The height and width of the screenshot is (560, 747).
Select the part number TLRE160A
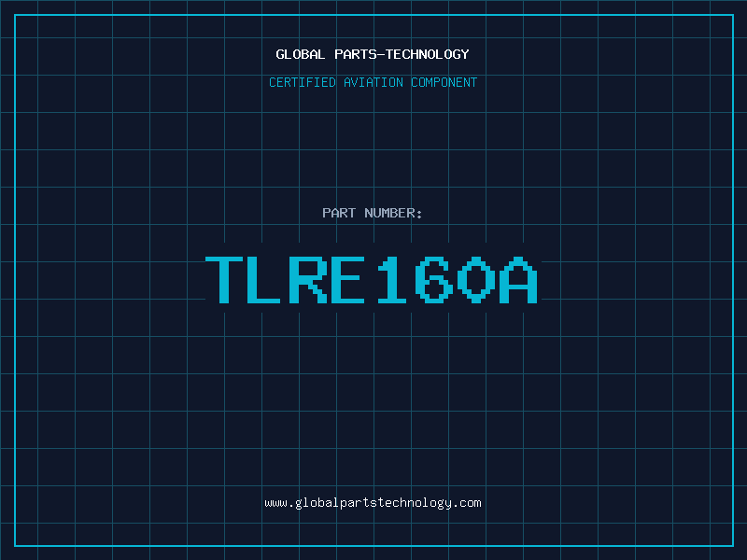pos(372,279)
